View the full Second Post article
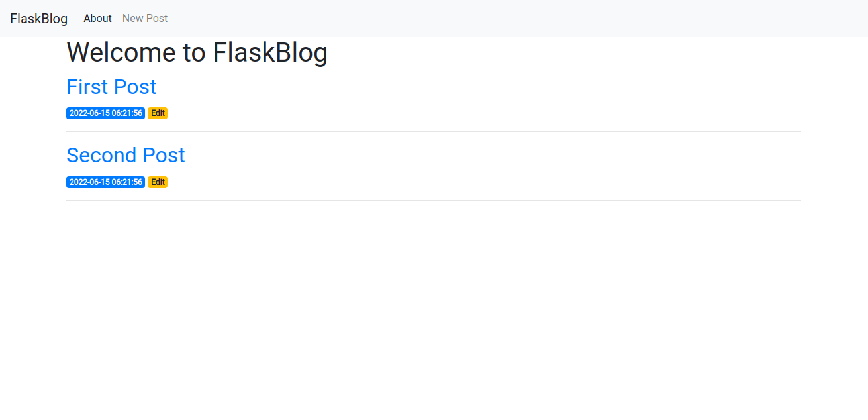The image size is (868, 420). pyautogui.click(x=125, y=155)
